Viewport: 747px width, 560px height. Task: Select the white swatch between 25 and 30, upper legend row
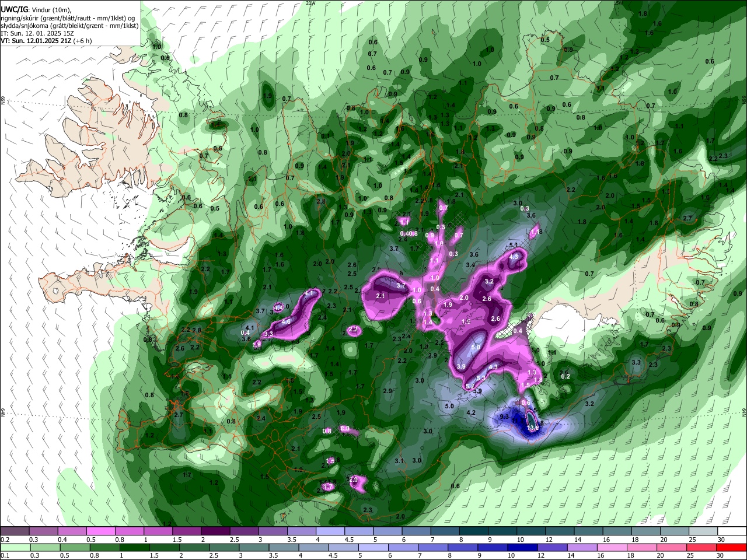[x=703, y=531]
